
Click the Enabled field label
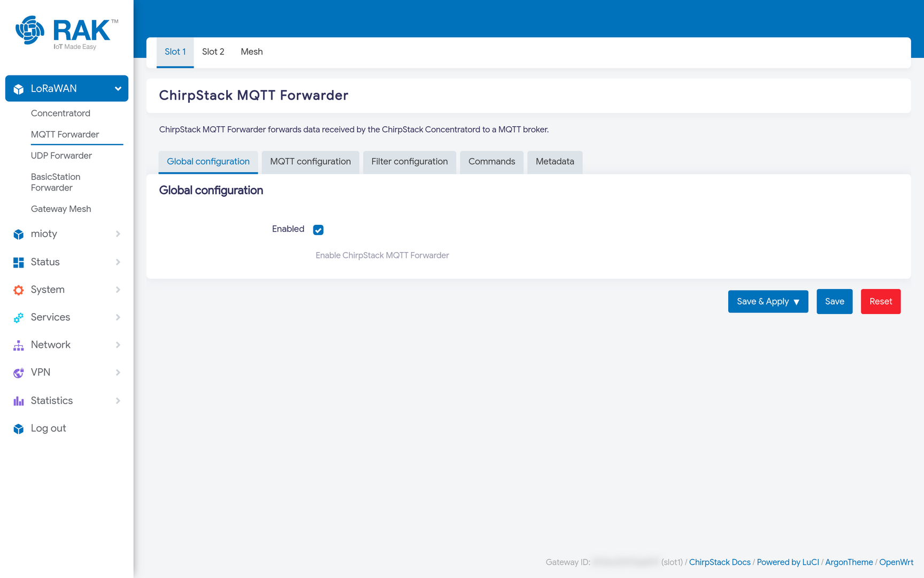[288, 229]
